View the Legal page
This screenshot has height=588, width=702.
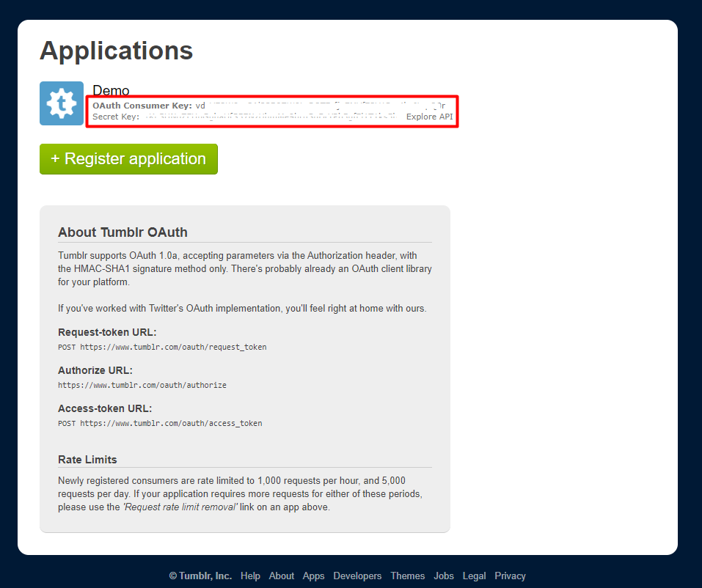point(474,576)
